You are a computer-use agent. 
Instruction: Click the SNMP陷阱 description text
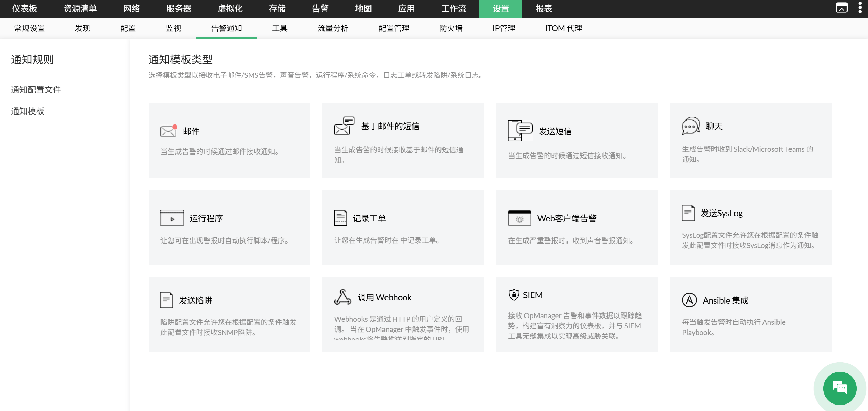228,327
